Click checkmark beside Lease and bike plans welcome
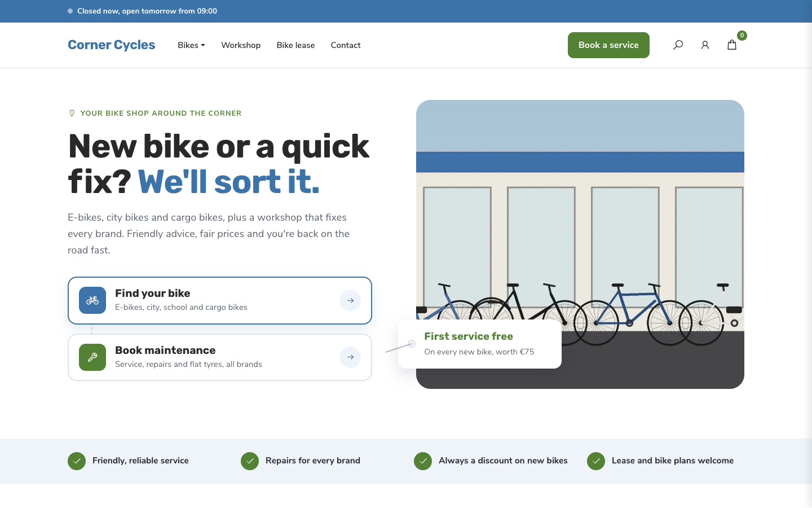The height and width of the screenshot is (508, 812). point(596,461)
